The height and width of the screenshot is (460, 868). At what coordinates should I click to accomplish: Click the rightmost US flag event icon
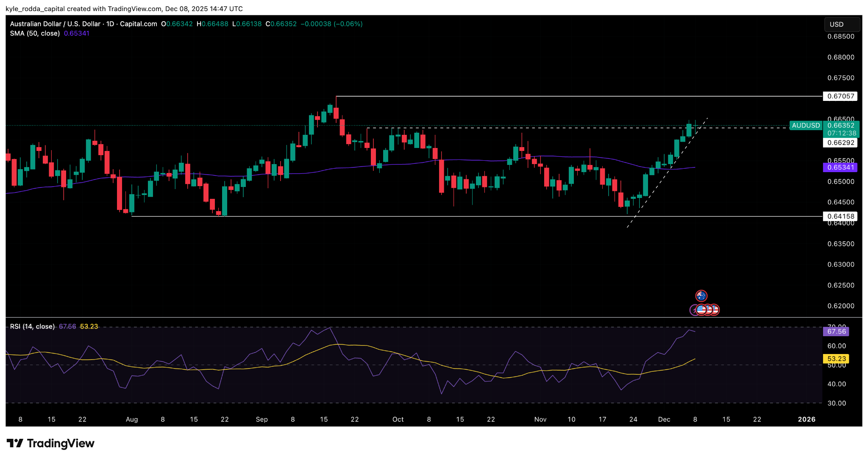tap(715, 310)
